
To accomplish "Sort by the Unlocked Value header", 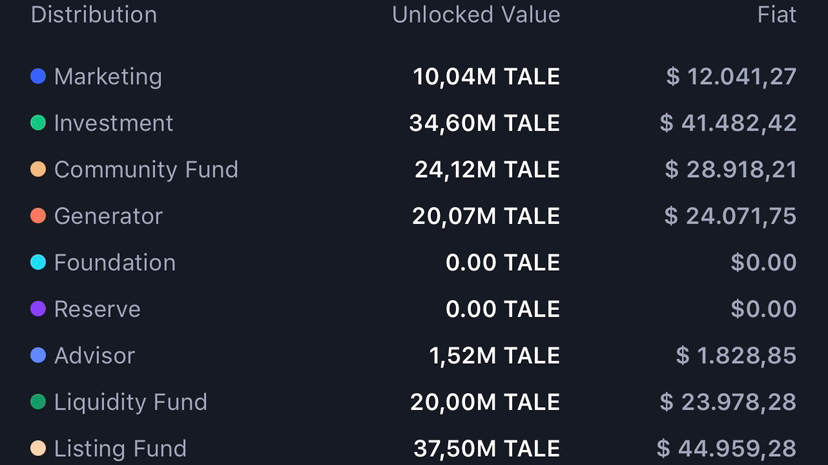I will (x=476, y=15).
